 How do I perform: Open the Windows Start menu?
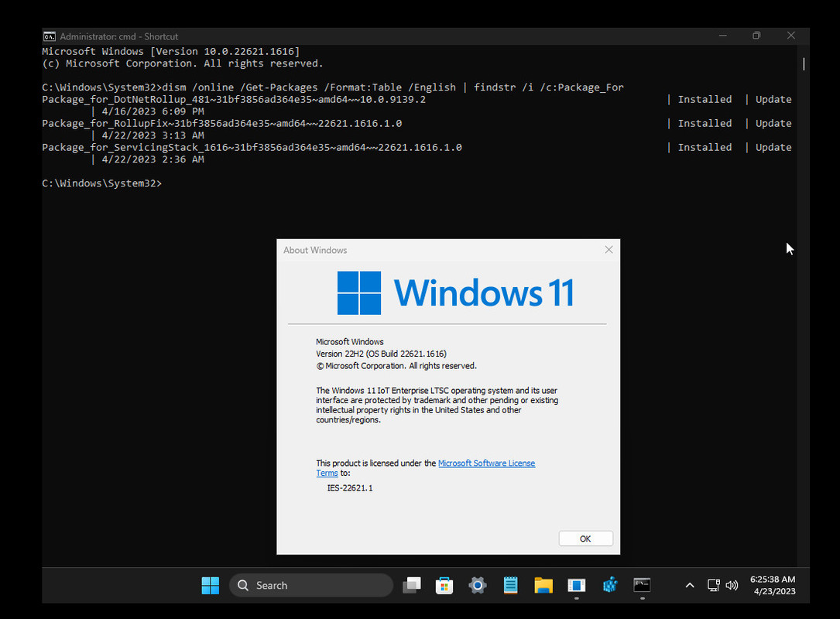[x=210, y=585]
